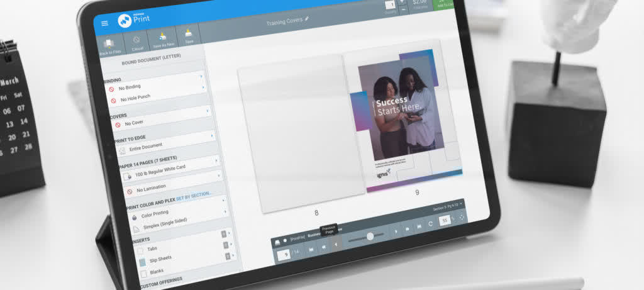Go to the next page
The height and width of the screenshot is (290, 644).
pos(396,231)
